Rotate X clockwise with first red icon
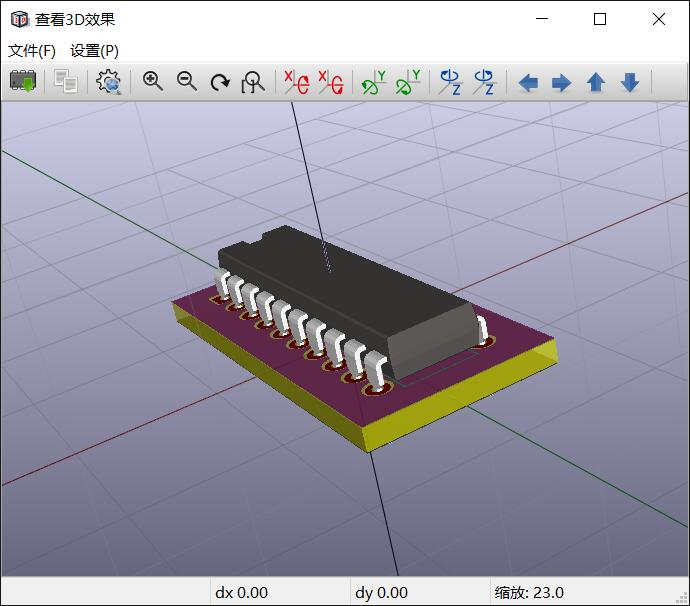The image size is (690, 606). coord(297,82)
